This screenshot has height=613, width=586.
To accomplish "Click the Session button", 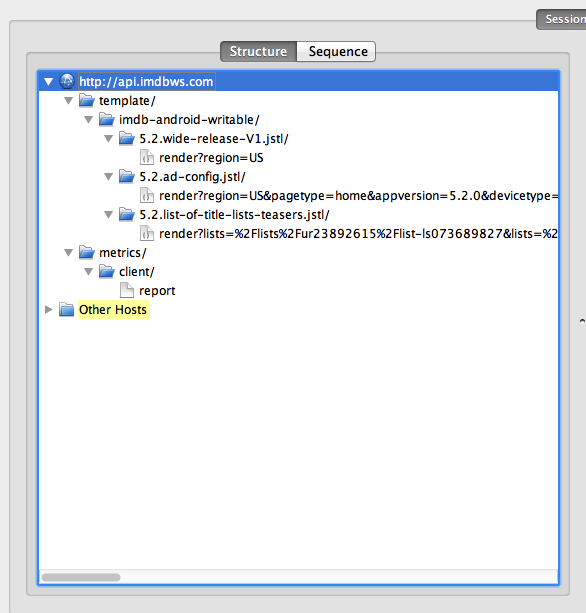I will tap(561, 19).
